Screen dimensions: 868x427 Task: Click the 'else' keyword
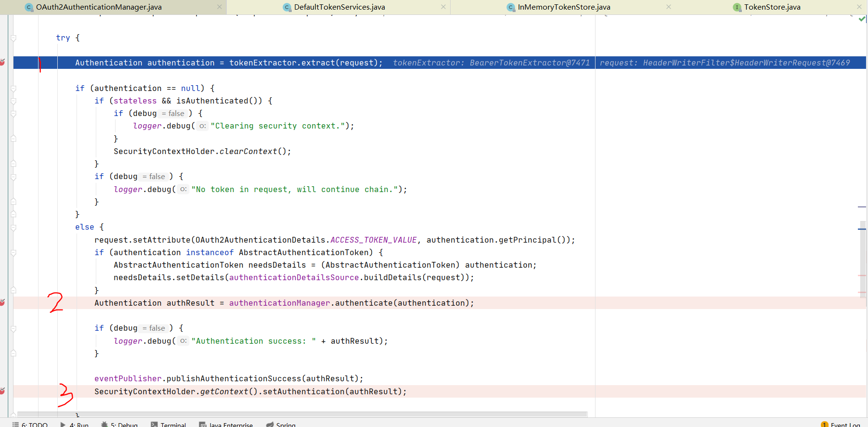[85, 227]
